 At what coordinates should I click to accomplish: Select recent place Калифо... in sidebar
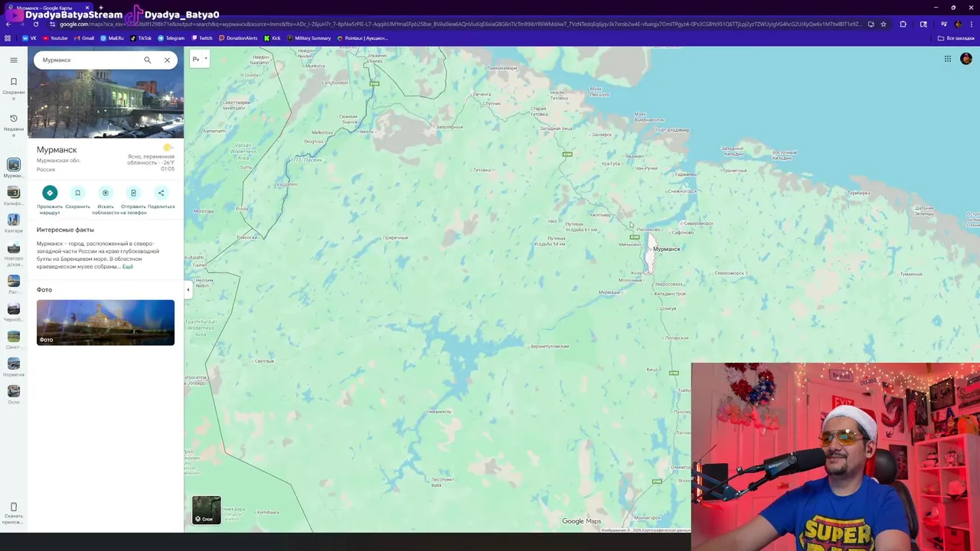(x=14, y=196)
